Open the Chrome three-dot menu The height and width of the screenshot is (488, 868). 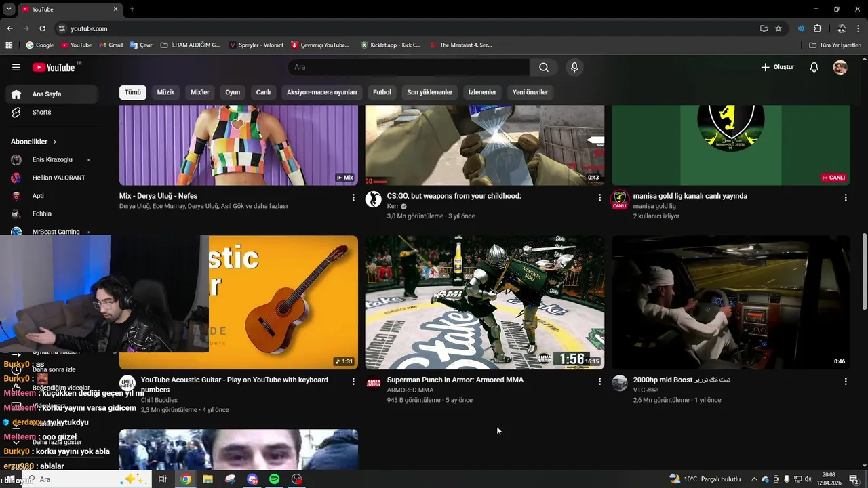pyautogui.click(x=859, y=28)
